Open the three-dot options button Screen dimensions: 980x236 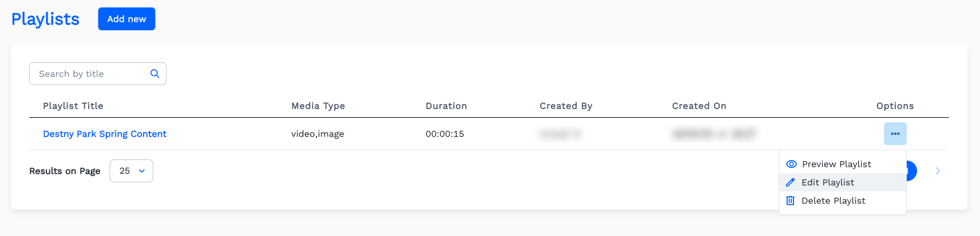(x=895, y=134)
